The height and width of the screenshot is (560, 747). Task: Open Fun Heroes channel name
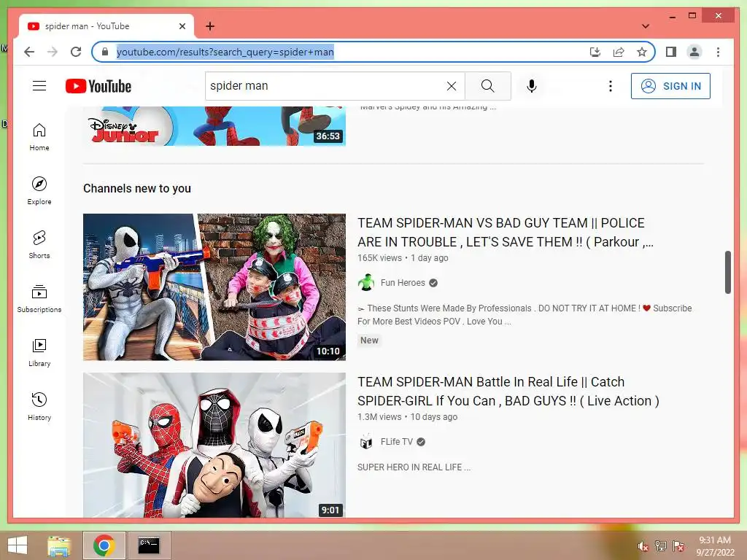coord(403,282)
